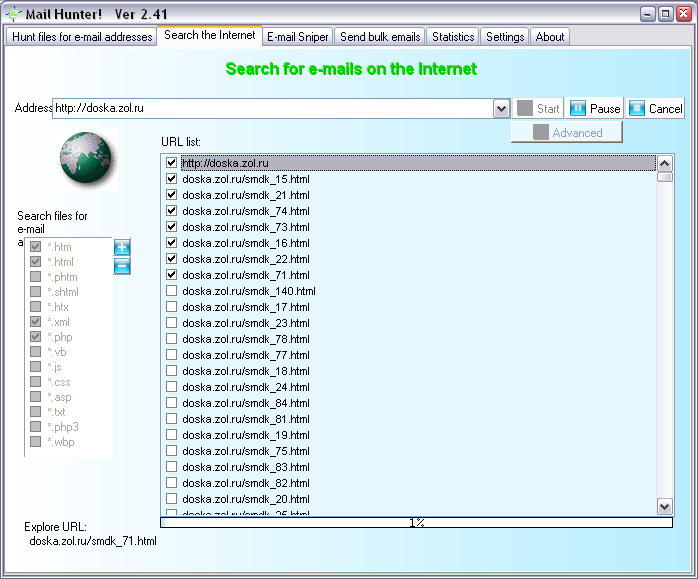Image resolution: width=698 pixels, height=579 pixels.
Task: Click the 1% progress bar
Action: (416, 522)
